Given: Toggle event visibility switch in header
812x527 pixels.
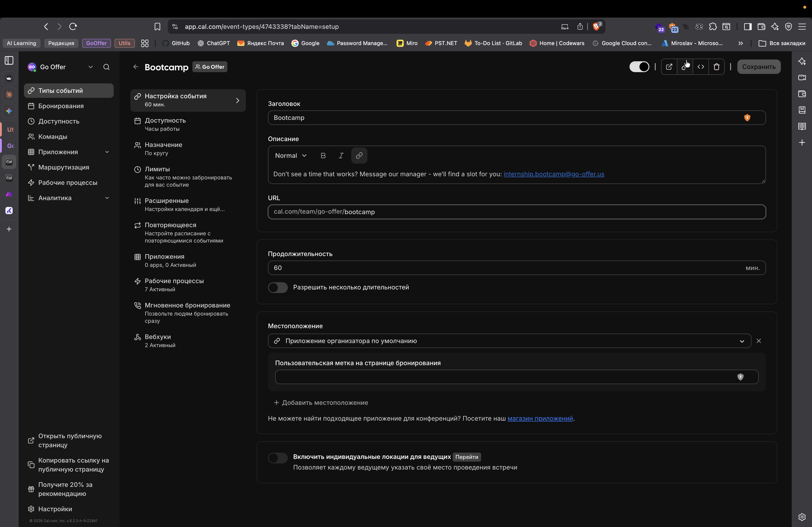Looking at the screenshot, I should pos(639,67).
